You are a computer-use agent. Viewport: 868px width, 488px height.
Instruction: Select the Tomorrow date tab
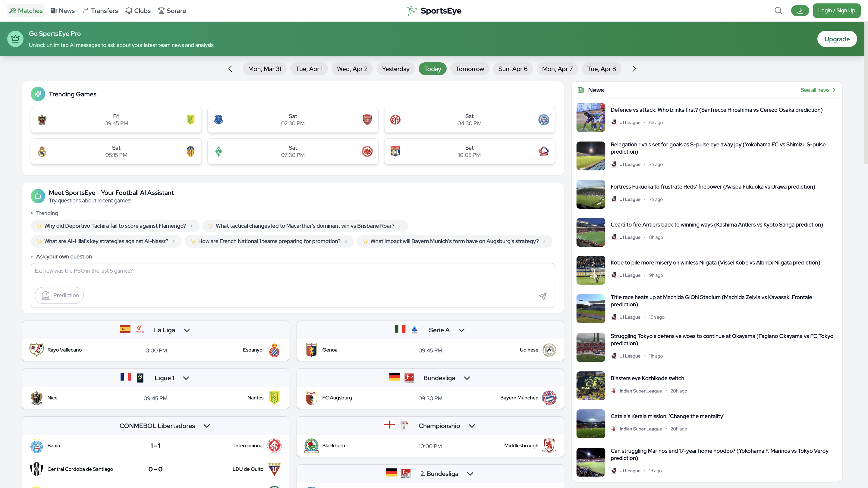(469, 69)
